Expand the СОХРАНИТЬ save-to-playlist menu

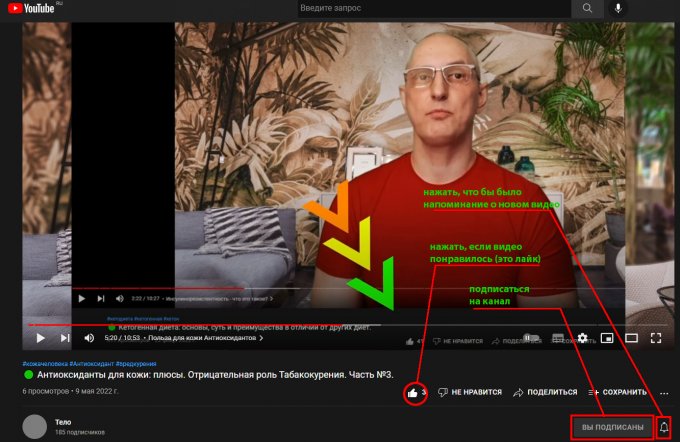(x=620, y=392)
